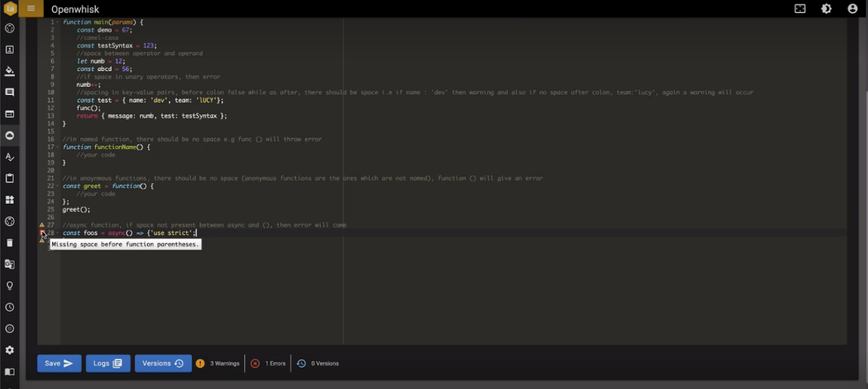The image size is (868, 389).
Task: Collapse the foos fold at line 28
Action: coord(58,233)
